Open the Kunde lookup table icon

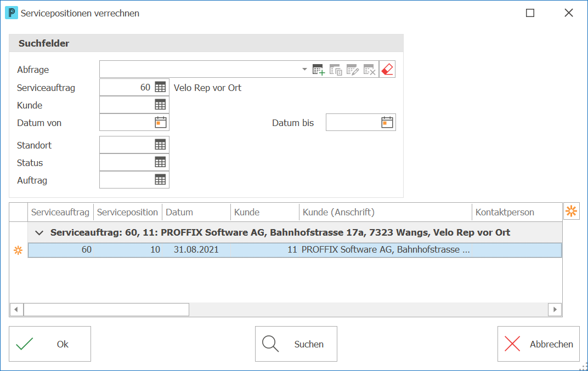(160, 105)
